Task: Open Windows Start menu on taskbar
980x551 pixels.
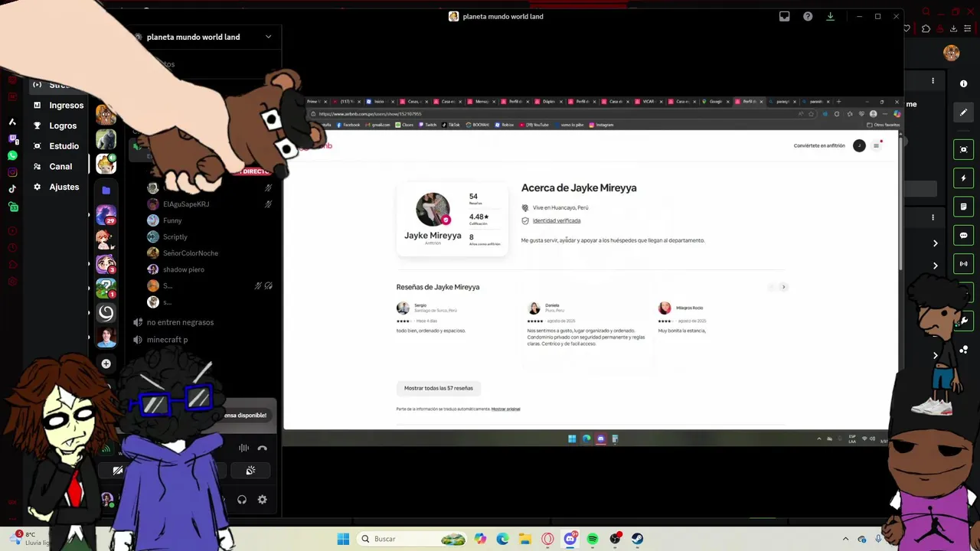Action: coord(343,539)
